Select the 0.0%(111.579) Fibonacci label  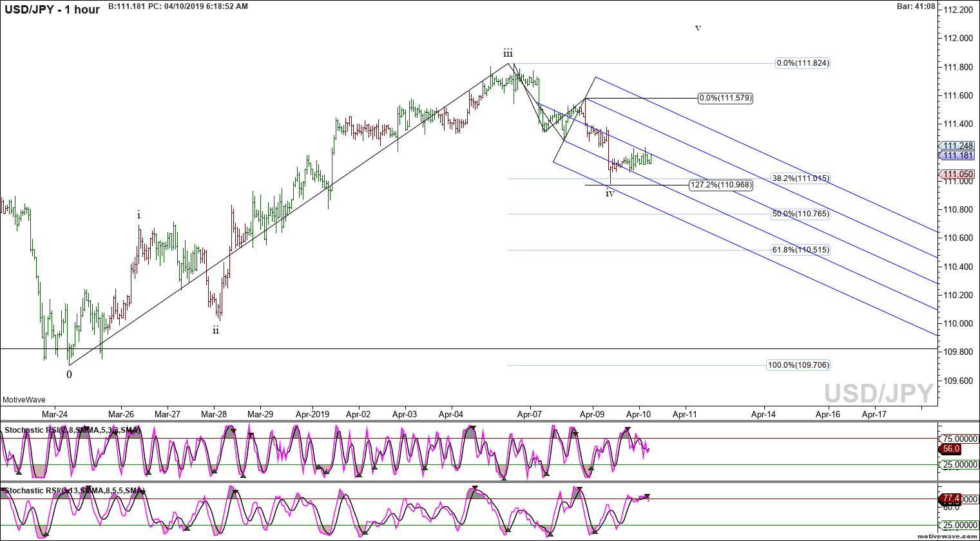pyautogui.click(x=725, y=98)
